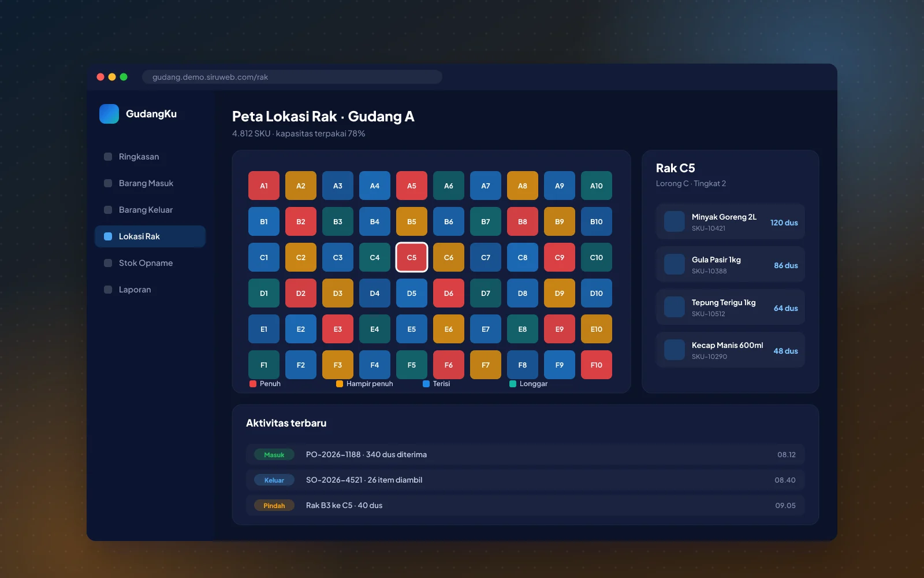
Task: Click the Pindah activity tag
Action: 274,505
